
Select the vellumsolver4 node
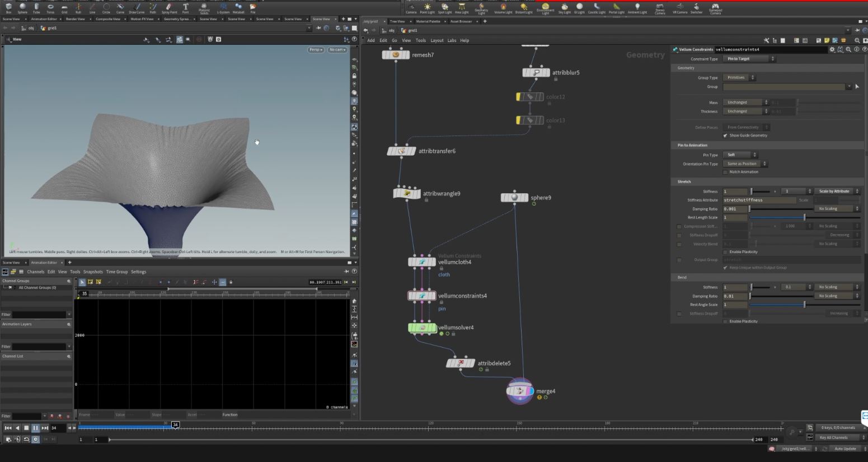coord(423,328)
